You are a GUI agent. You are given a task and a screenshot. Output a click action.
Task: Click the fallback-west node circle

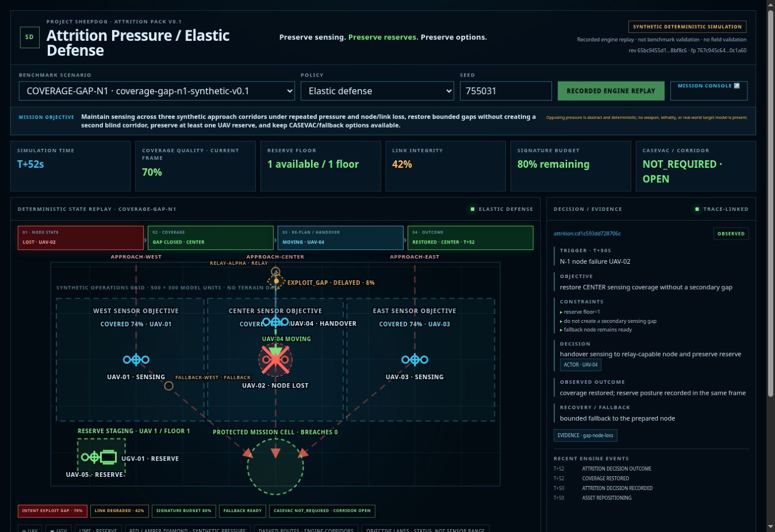(x=168, y=386)
